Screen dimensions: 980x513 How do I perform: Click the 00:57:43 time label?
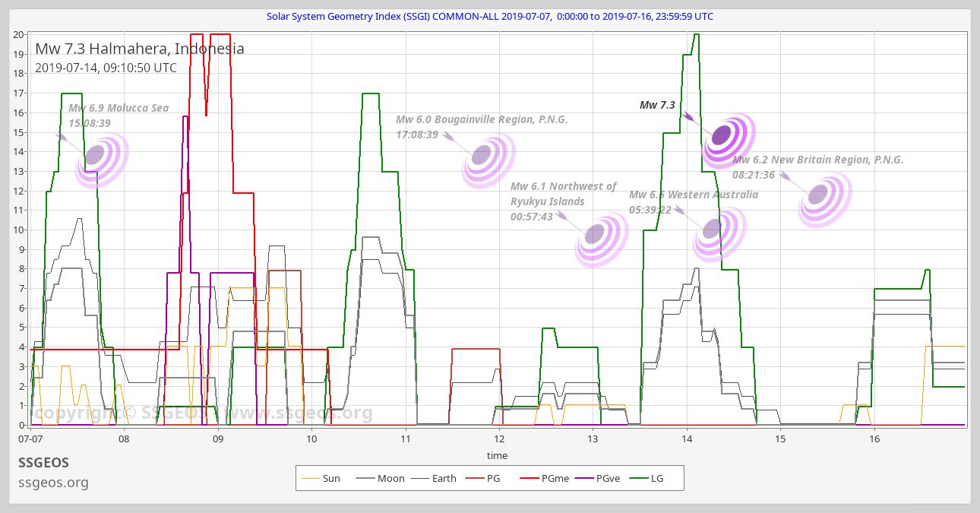coord(532,217)
